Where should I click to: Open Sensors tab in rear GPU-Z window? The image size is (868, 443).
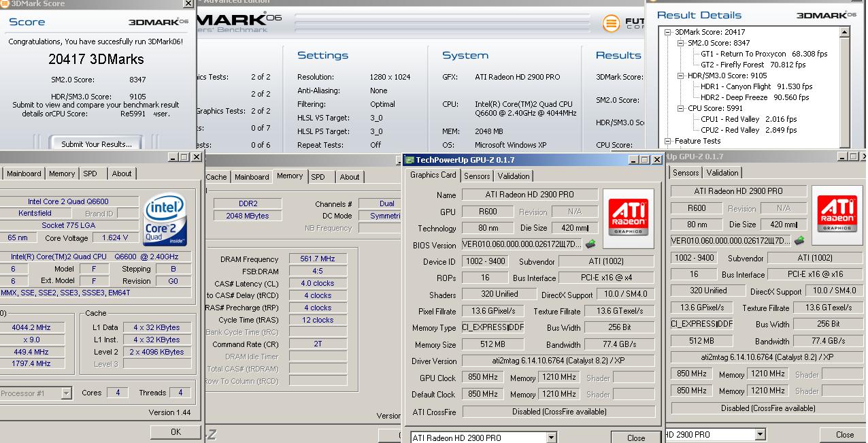click(x=686, y=173)
